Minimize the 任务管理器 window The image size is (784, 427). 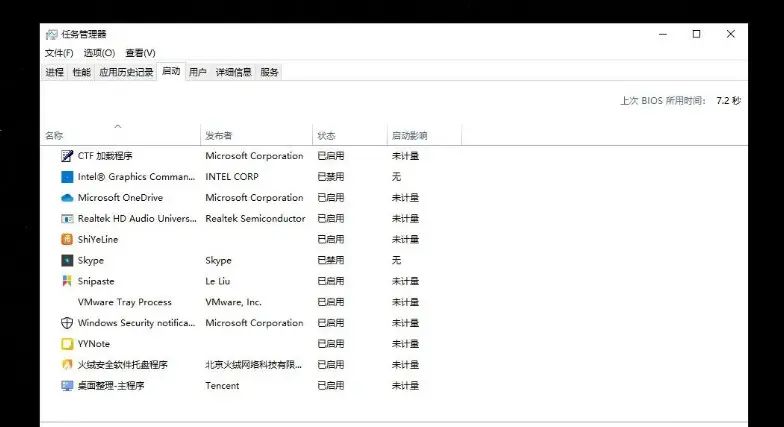click(x=663, y=34)
